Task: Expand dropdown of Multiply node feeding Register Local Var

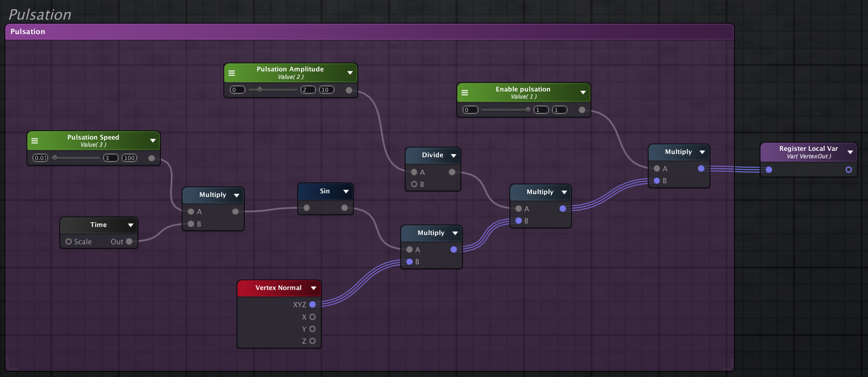Action: 702,152
